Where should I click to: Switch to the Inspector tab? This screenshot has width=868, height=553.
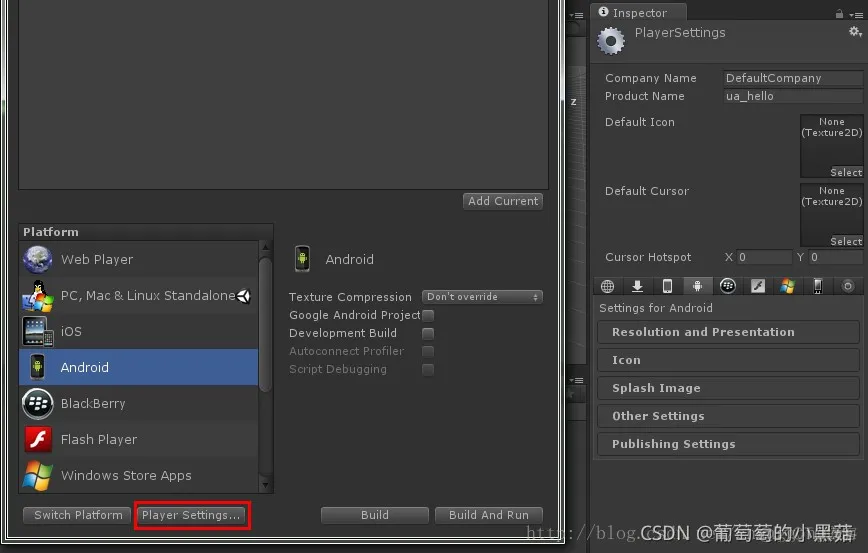tap(639, 12)
